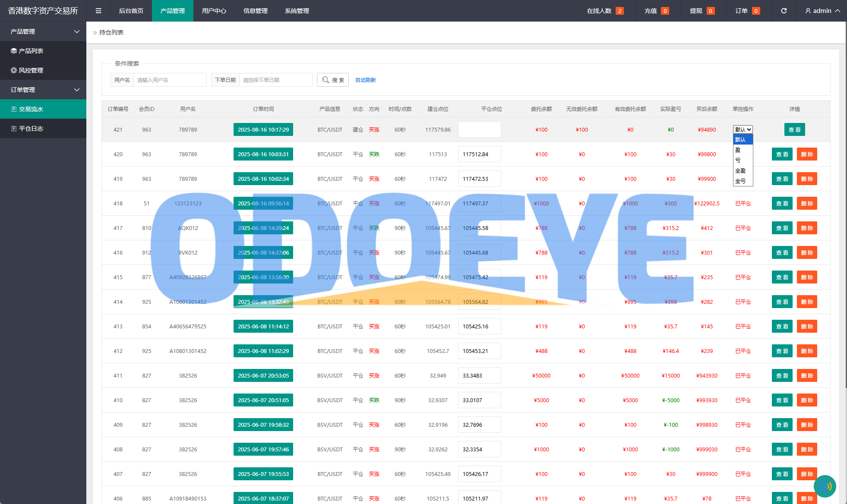Click the 用户名 search input field
The width and height of the screenshot is (847, 504).
(170, 80)
